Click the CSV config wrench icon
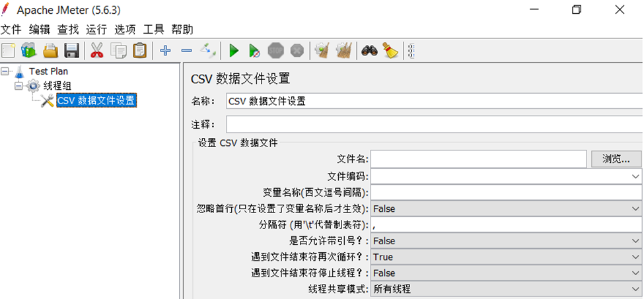 pos(48,100)
